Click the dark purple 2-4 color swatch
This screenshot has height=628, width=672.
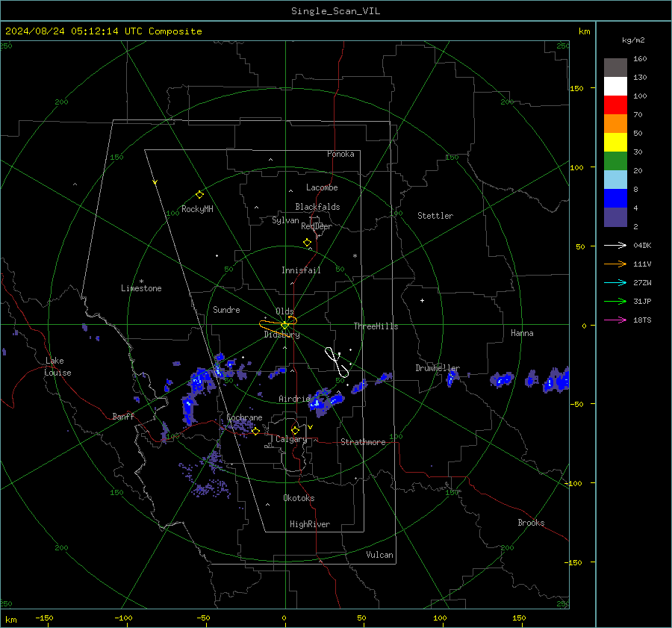tap(615, 217)
